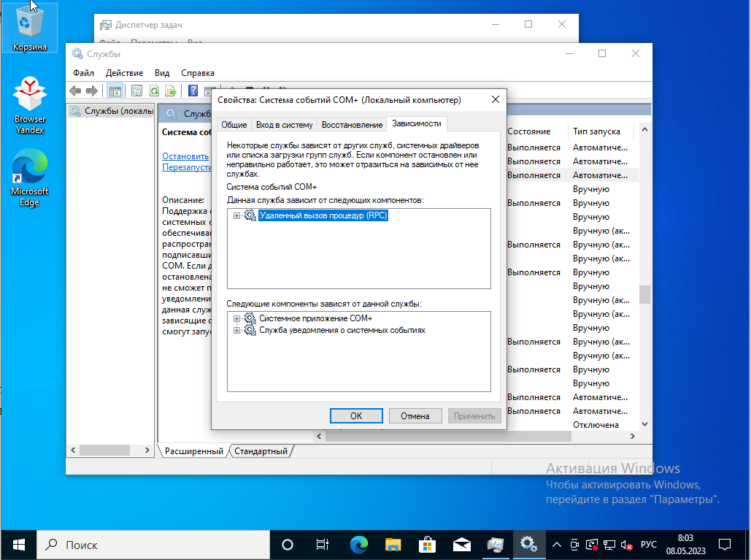
Task: Toggle the show/hide console tree toolbar icon
Action: pyautogui.click(x=115, y=91)
